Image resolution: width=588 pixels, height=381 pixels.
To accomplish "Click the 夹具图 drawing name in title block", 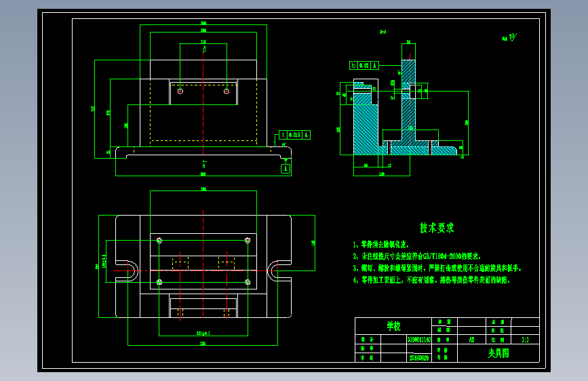I will [x=498, y=353].
